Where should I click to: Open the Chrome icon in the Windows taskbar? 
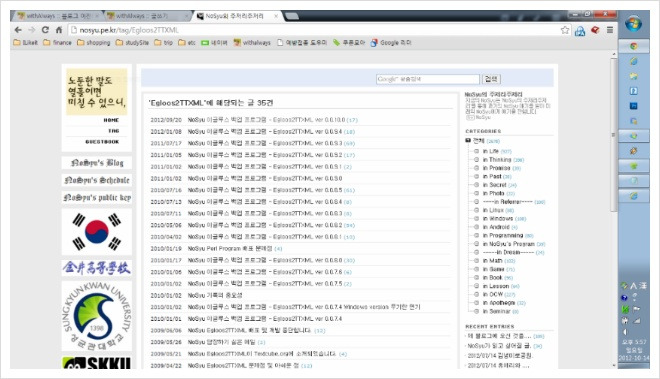coord(633,46)
